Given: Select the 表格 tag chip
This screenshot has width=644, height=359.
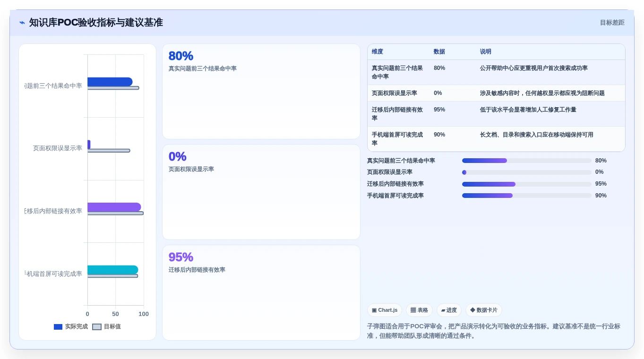Looking at the screenshot, I should 419,310.
